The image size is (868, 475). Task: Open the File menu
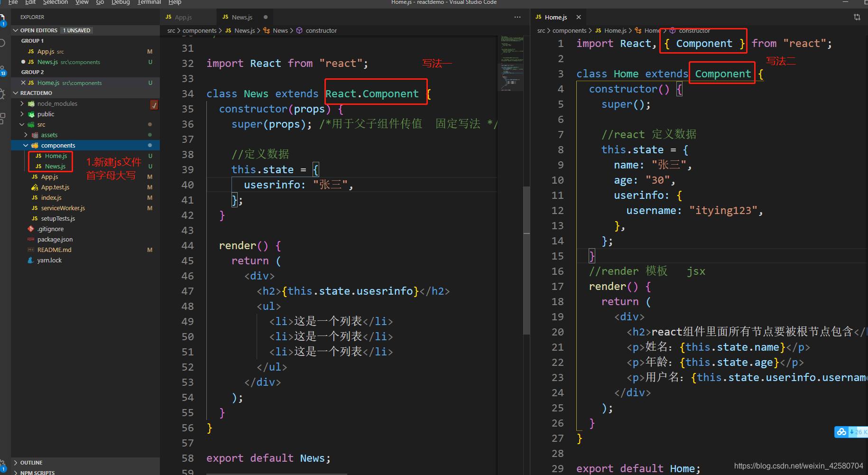pyautogui.click(x=13, y=2)
